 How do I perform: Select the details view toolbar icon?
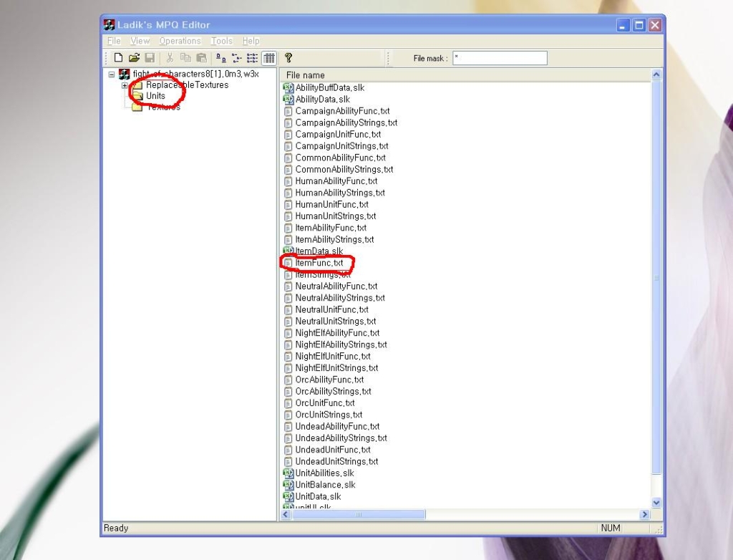point(269,58)
